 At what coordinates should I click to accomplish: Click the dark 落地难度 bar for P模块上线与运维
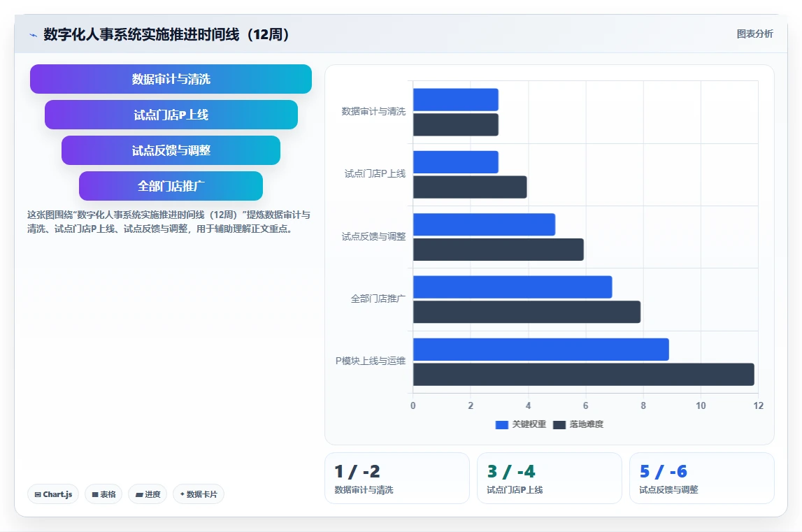click(584, 375)
